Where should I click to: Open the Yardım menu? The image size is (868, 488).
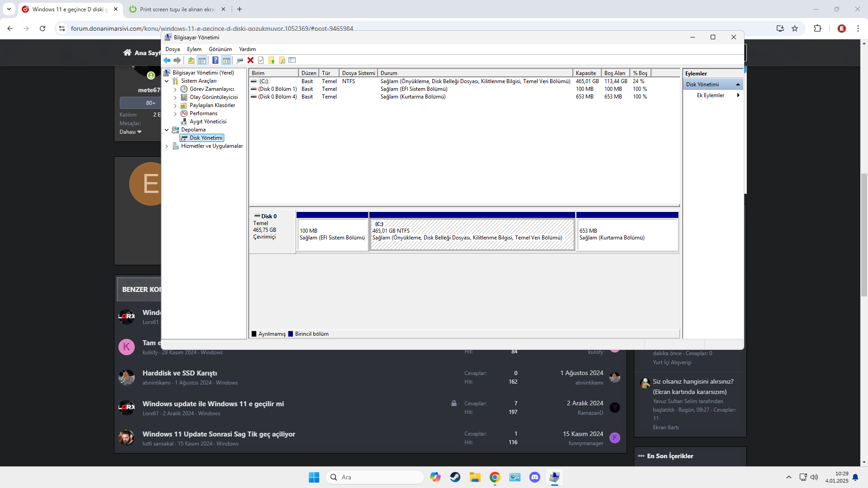pos(247,49)
